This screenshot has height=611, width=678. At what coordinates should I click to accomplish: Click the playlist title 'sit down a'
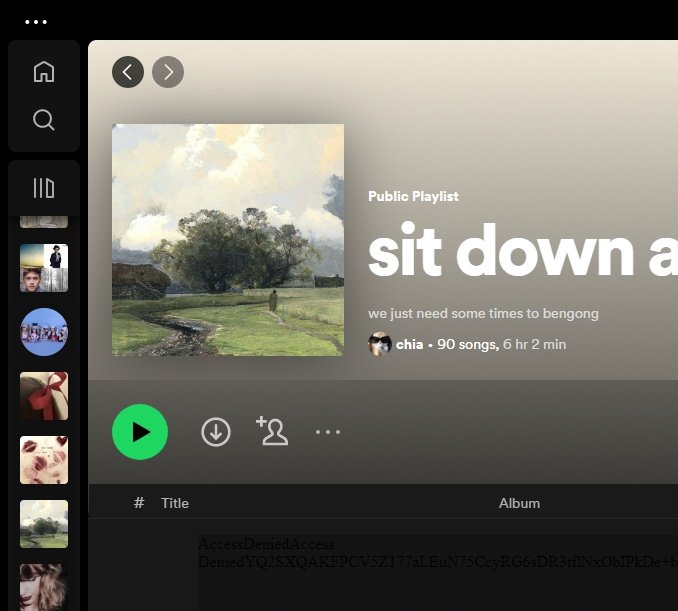click(523, 250)
